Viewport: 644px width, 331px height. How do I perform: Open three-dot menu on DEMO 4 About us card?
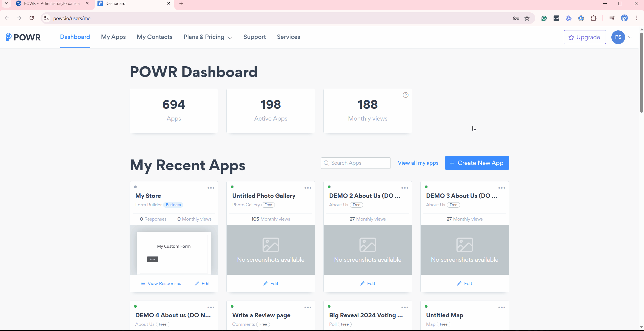pos(211,307)
